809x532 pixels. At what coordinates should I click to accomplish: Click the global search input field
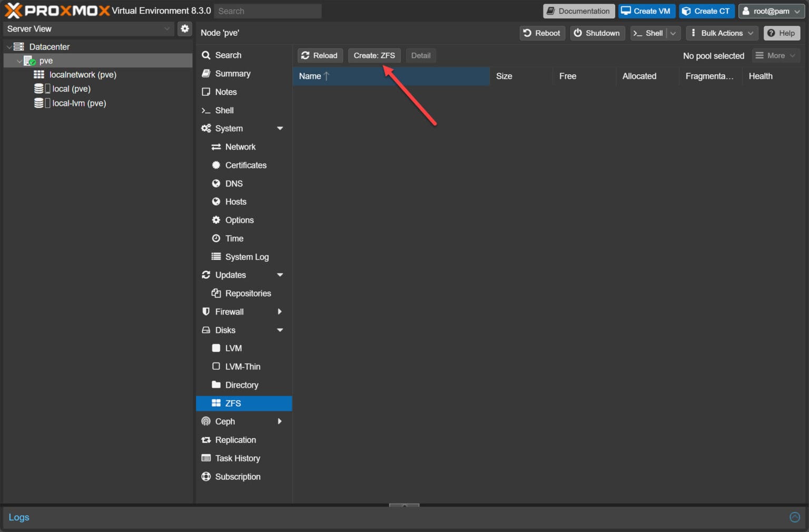click(267, 11)
